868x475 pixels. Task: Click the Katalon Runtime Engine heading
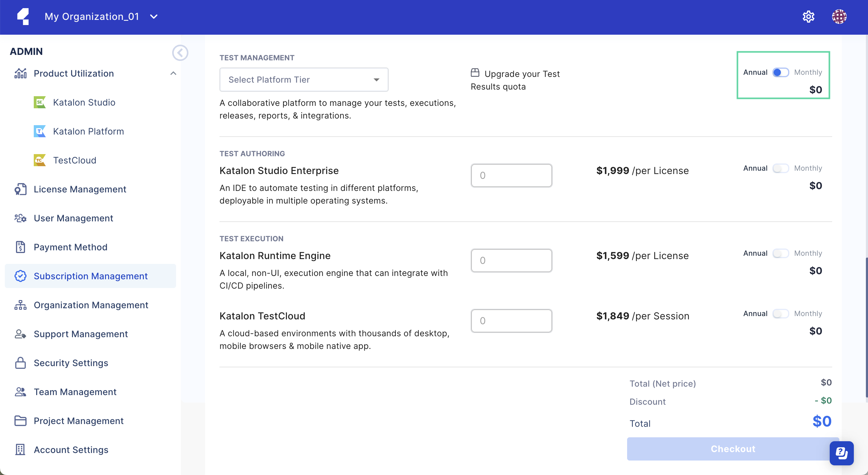coord(275,255)
